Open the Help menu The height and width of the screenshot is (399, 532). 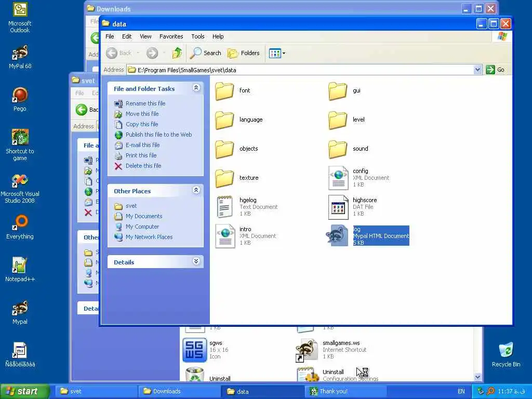pyautogui.click(x=218, y=36)
